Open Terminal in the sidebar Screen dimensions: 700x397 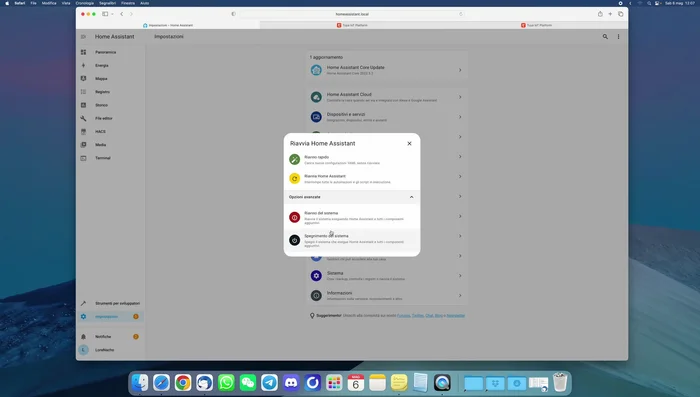pyautogui.click(x=111, y=158)
